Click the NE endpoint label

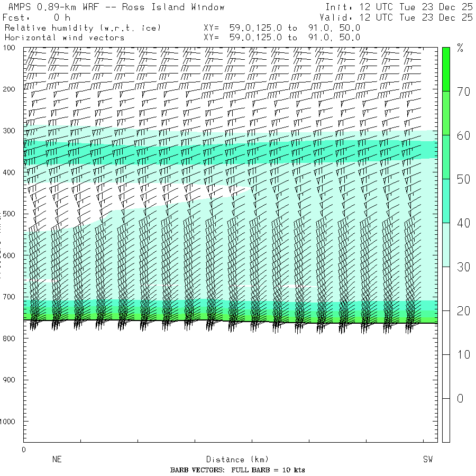coord(57,460)
